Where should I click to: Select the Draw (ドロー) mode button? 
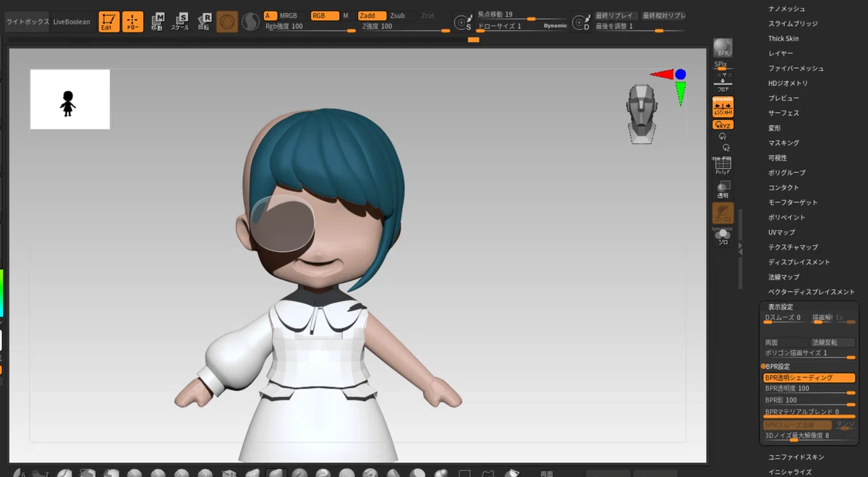click(132, 22)
